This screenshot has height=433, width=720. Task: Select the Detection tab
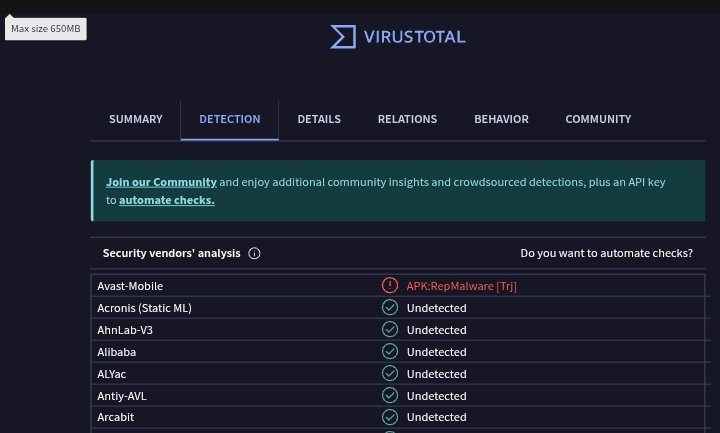pyautogui.click(x=230, y=119)
